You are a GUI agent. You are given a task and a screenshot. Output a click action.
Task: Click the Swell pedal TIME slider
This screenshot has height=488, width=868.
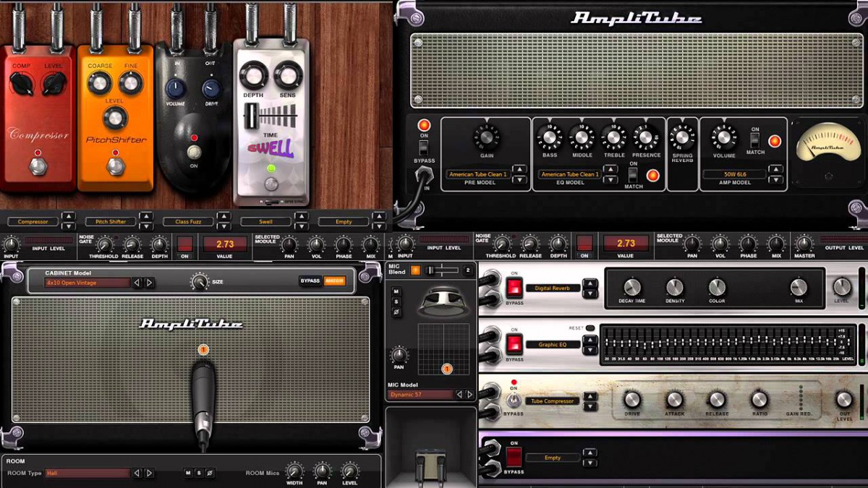pyautogui.click(x=252, y=116)
